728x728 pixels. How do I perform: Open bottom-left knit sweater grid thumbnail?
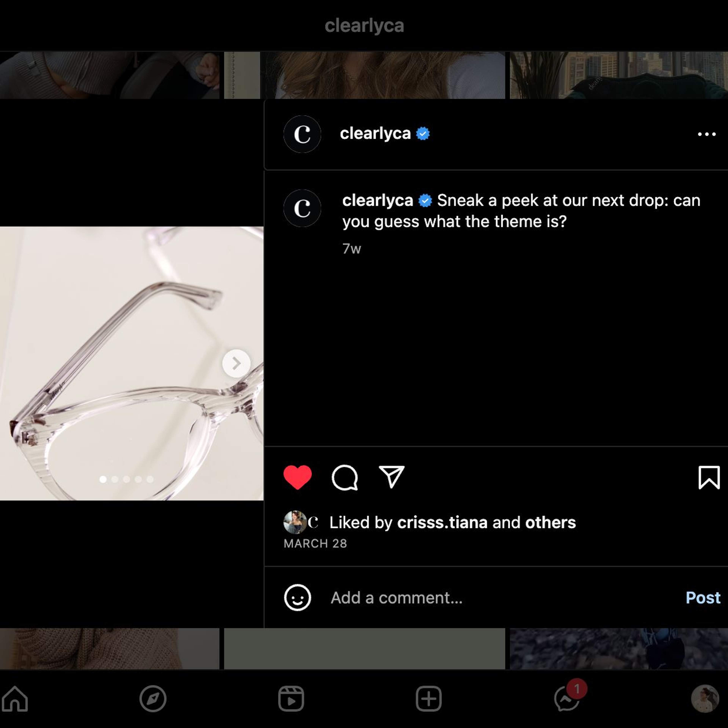[x=109, y=648]
